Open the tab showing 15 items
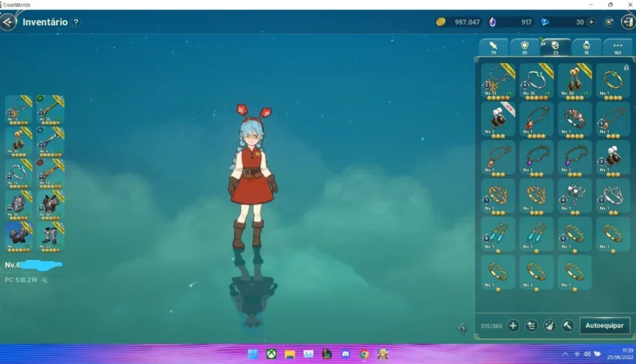This screenshot has width=636, height=364. tap(586, 47)
